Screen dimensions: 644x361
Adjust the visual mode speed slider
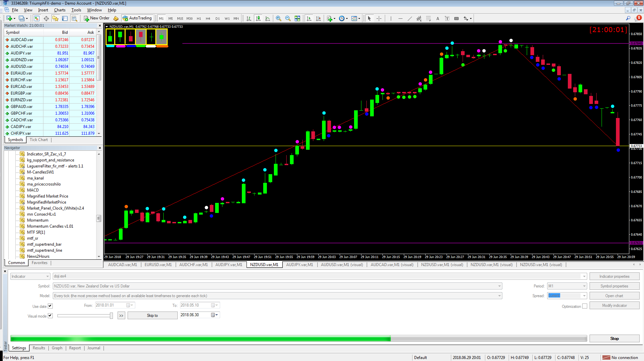[111, 316]
